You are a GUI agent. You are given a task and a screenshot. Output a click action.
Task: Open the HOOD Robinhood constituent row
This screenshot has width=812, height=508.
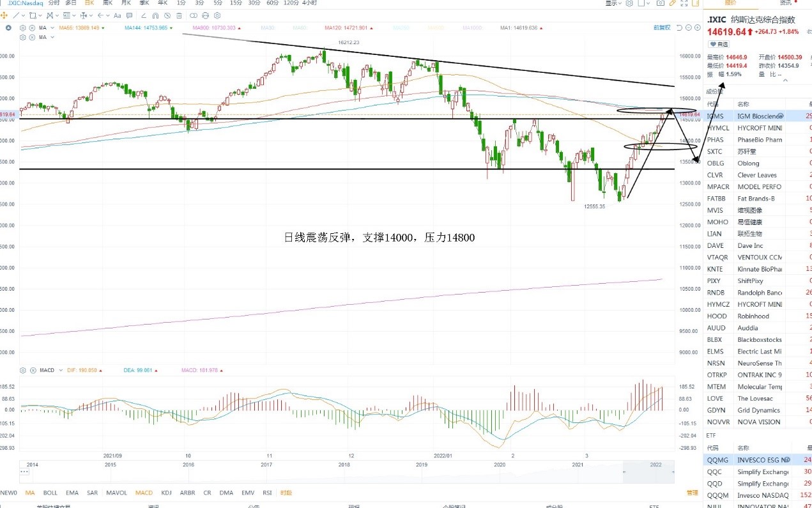coord(757,316)
